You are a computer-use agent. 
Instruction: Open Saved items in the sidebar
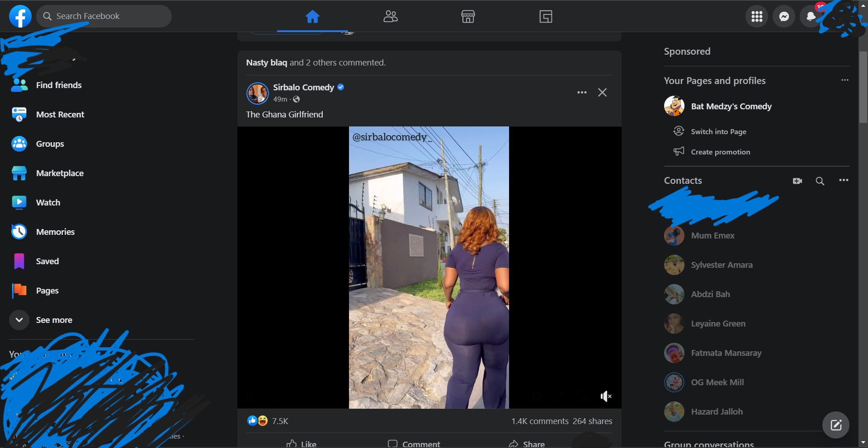(x=47, y=261)
